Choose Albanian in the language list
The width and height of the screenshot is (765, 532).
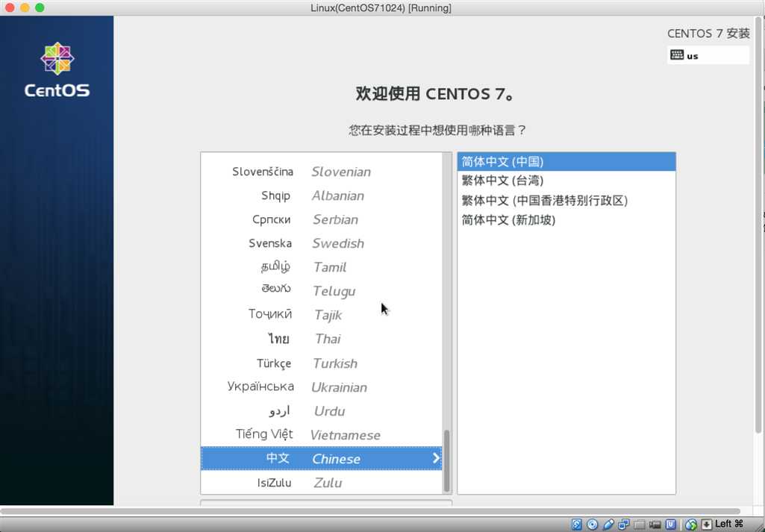(x=321, y=195)
